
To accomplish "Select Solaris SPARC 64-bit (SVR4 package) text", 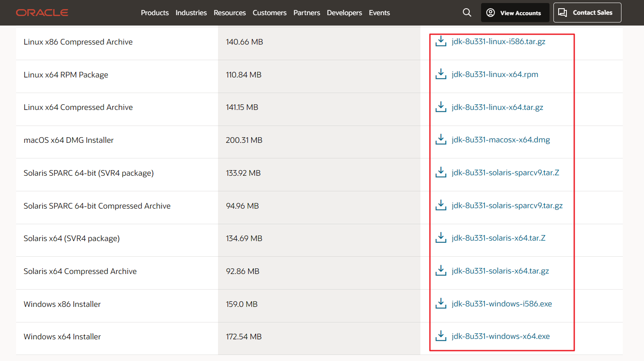I will coord(88,173).
